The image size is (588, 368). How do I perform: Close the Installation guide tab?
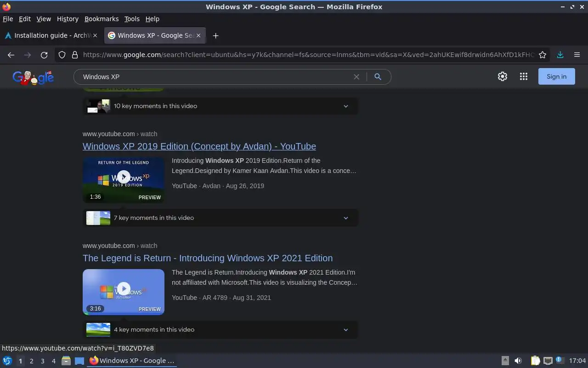pos(95,35)
